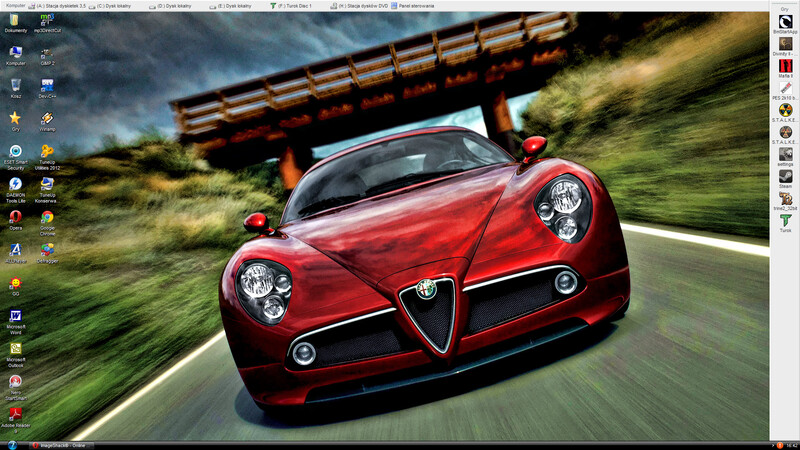Open (F:) Turok Disc 1 drive

292,5
